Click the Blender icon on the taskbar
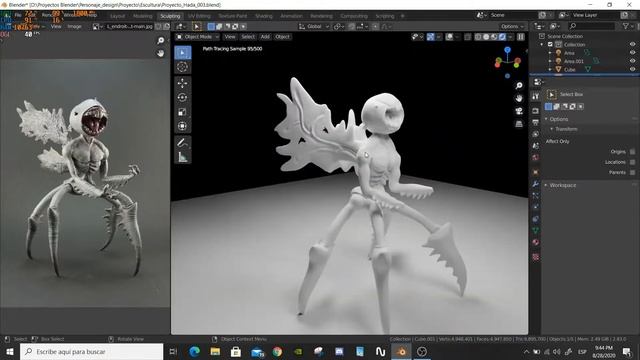The height and width of the screenshot is (360, 640). pyautogui.click(x=402, y=351)
